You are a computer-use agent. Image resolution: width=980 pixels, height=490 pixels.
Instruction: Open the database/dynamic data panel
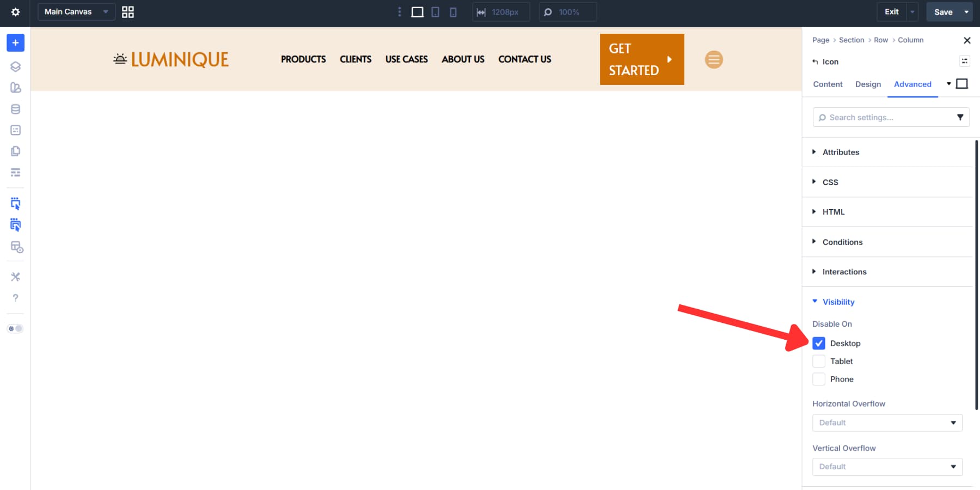click(15, 109)
